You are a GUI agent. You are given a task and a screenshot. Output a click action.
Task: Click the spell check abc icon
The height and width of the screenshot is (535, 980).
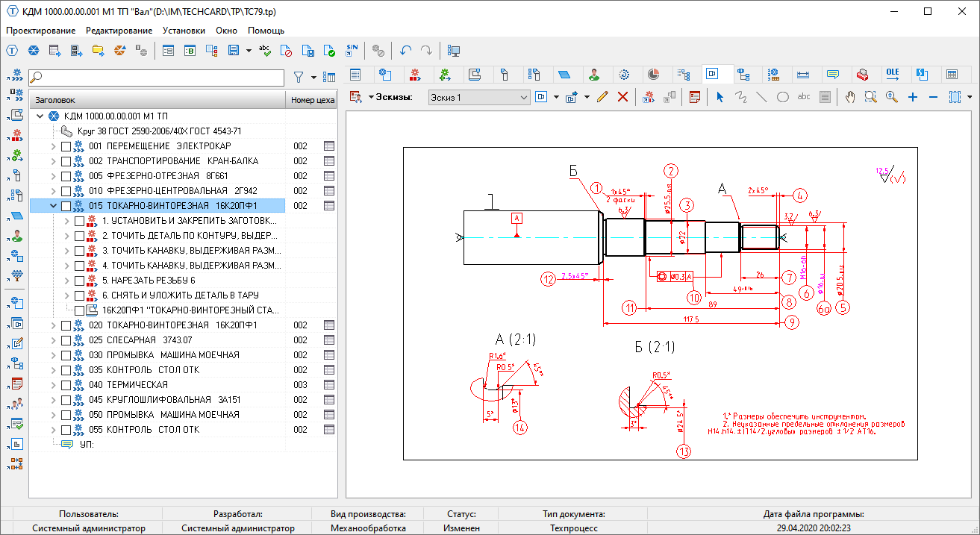(264, 51)
